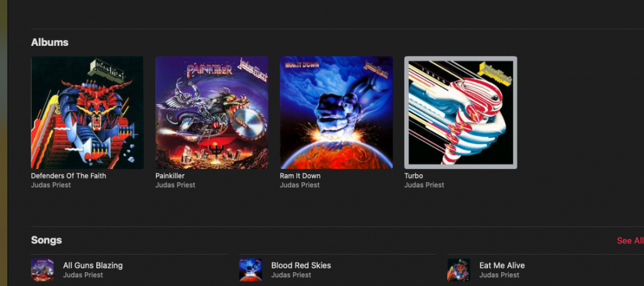Play the song All Guns Blazing

point(93,265)
